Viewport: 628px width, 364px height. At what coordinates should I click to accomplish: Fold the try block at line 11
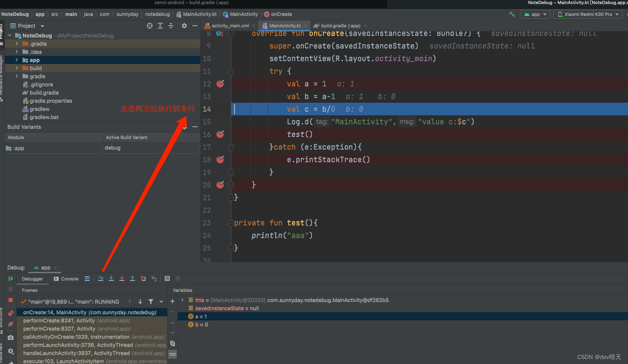pos(231,71)
